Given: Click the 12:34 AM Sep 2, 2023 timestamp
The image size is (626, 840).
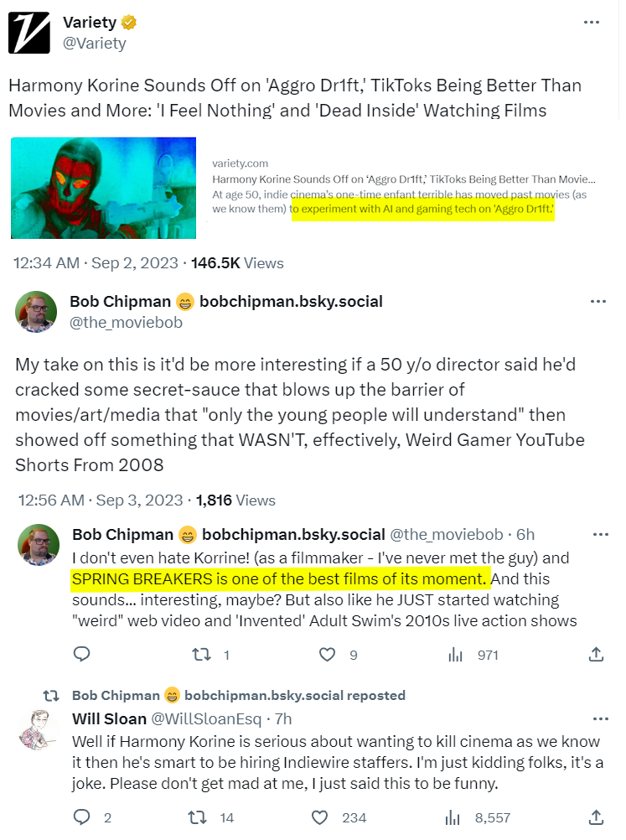Looking at the screenshot, I should click(96, 263).
